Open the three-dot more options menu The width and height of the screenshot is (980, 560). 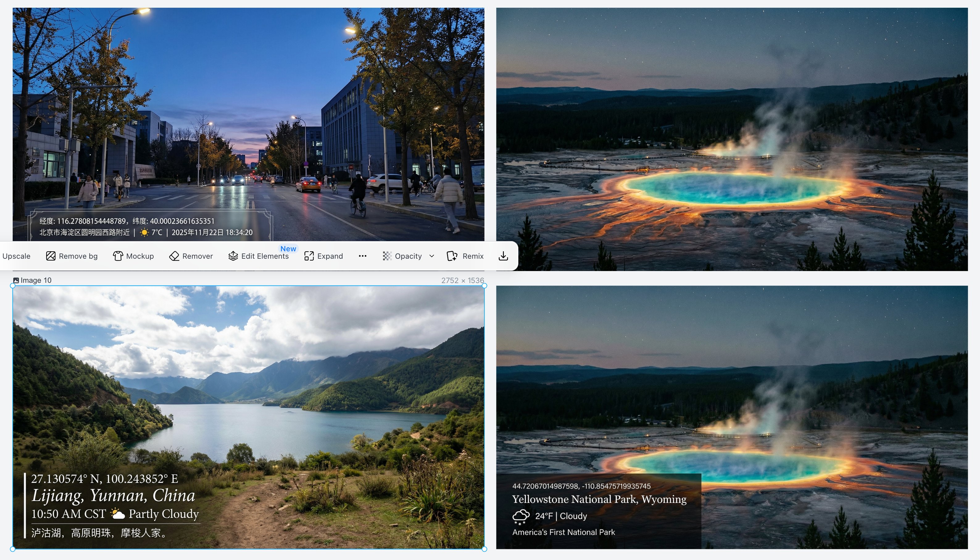click(x=362, y=256)
